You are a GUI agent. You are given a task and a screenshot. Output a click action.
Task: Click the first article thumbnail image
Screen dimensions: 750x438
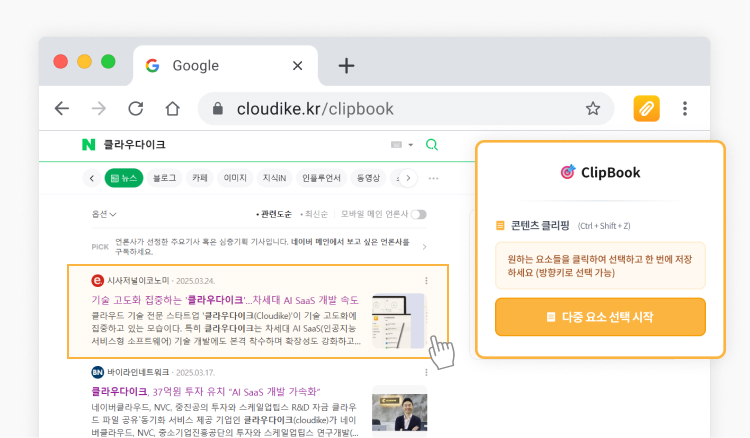399,321
